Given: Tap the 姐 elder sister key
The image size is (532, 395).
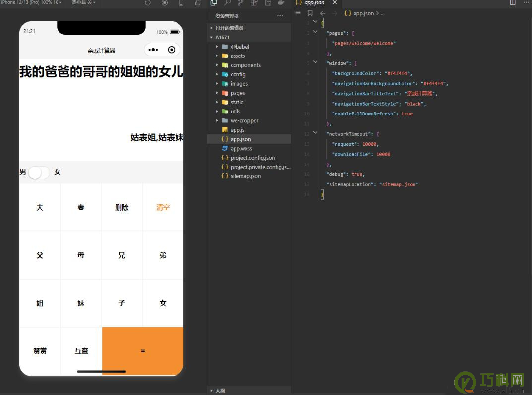Looking at the screenshot, I should tap(40, 303).
